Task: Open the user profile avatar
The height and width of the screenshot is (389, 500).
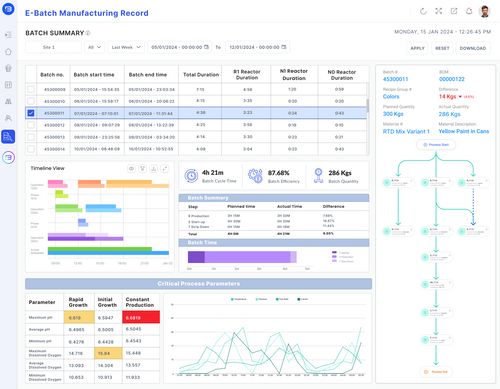Action: 485,11
